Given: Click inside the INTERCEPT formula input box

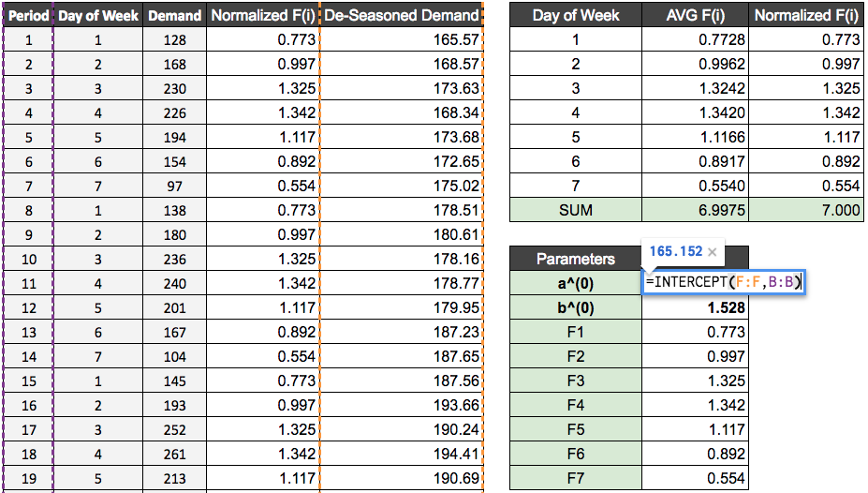Looking at the screenshot, I should 722,282.
